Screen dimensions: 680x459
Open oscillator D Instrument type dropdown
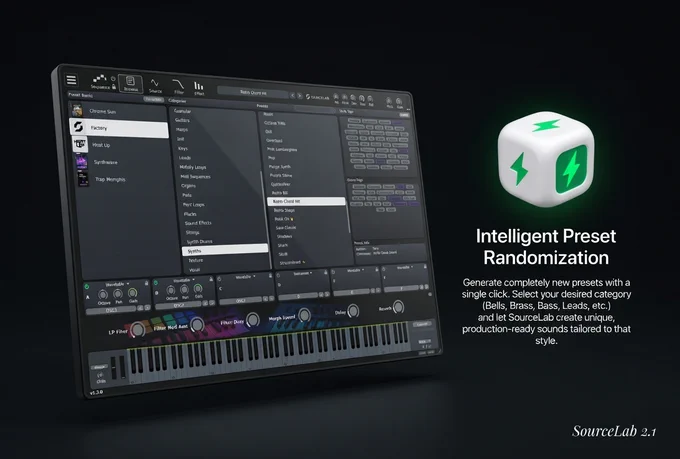pos(303,273)
